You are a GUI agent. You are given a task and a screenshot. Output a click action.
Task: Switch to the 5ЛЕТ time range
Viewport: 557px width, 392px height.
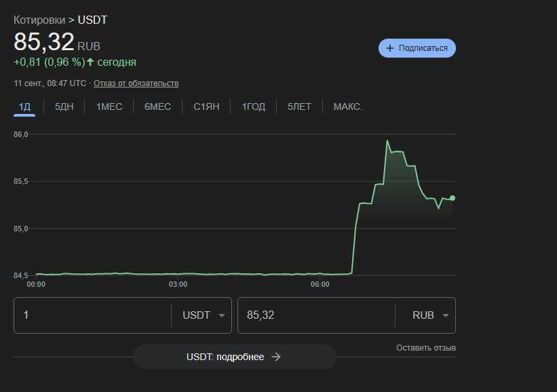pyautogui.click(x=299, y=107)
